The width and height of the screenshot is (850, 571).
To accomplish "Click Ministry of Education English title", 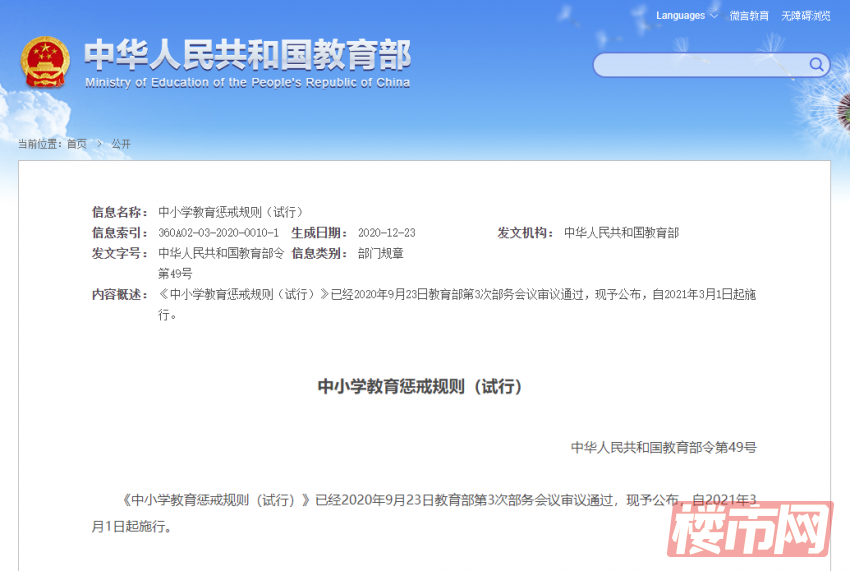I will pos(247,82).
